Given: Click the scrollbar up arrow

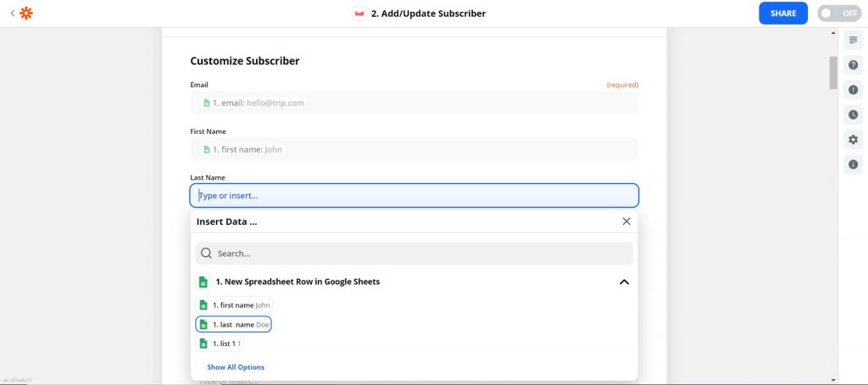Looking at the screenshot, I should pyautogui.click(x=833, y=33).
